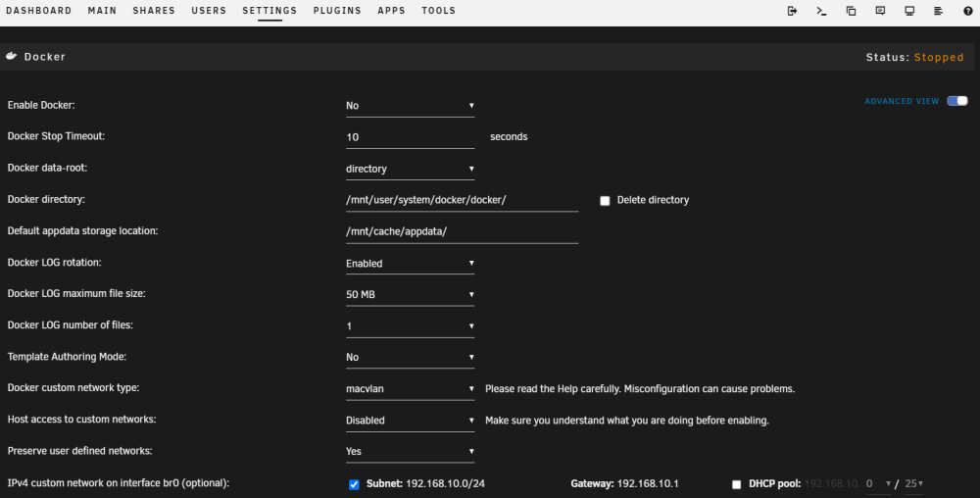This screenshot has width=980, height=498.
Task: Click the Docker Stop Timeout field
Action: pos(410,137)
